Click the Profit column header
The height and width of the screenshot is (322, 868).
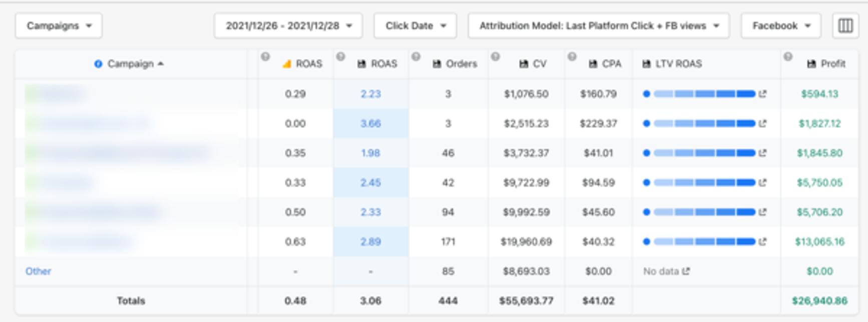tap(826, 64)
